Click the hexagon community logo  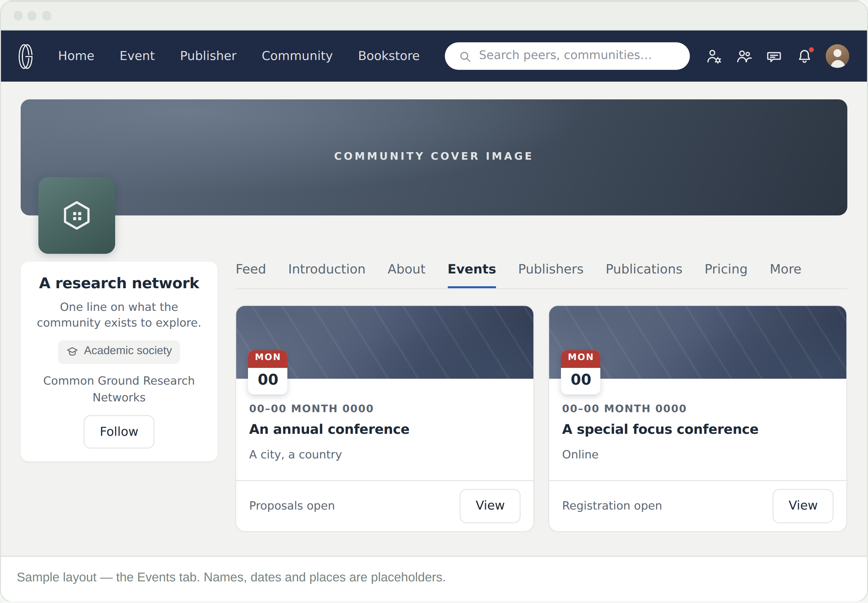point(77,215)
